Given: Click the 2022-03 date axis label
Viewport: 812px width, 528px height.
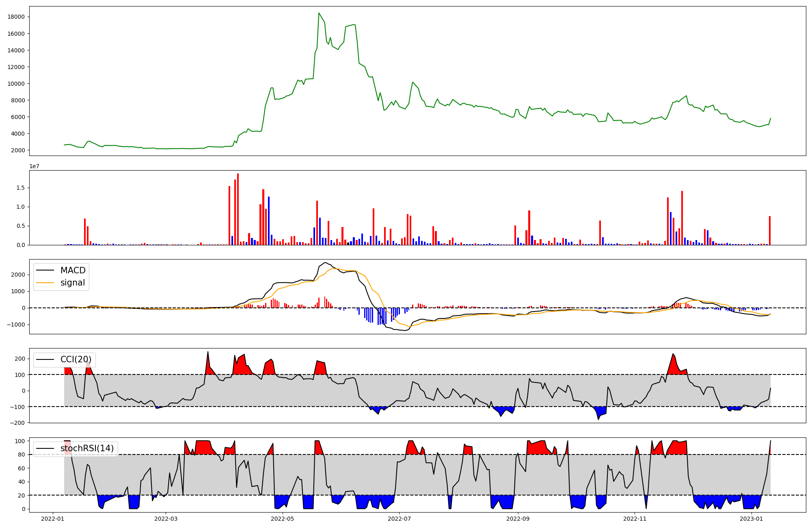Looking at the screenshot, I should point(166,519).
